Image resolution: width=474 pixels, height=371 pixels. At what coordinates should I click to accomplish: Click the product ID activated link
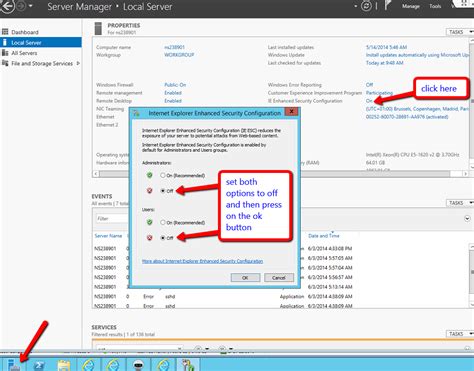click(407, 117)
